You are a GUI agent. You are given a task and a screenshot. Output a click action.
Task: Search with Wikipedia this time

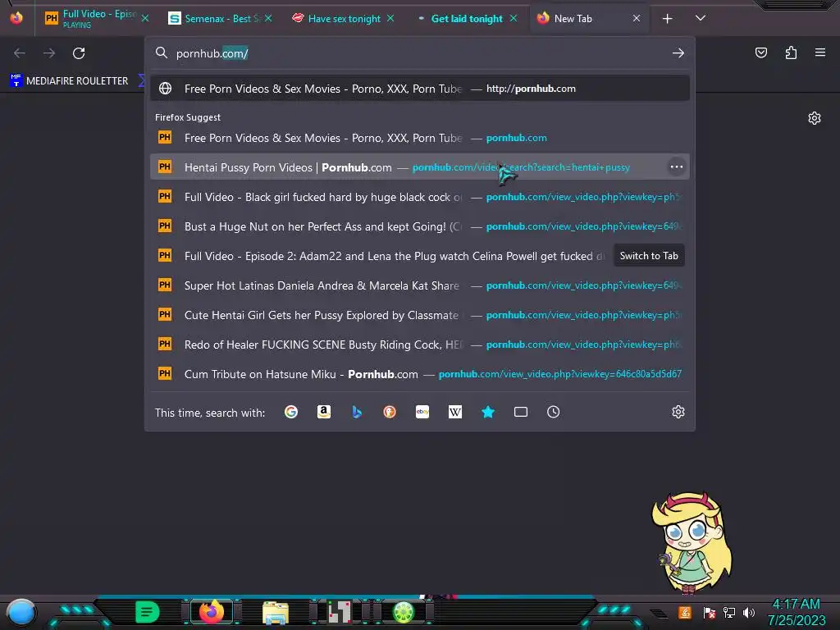pyautogui.click(x=454, y=412)
